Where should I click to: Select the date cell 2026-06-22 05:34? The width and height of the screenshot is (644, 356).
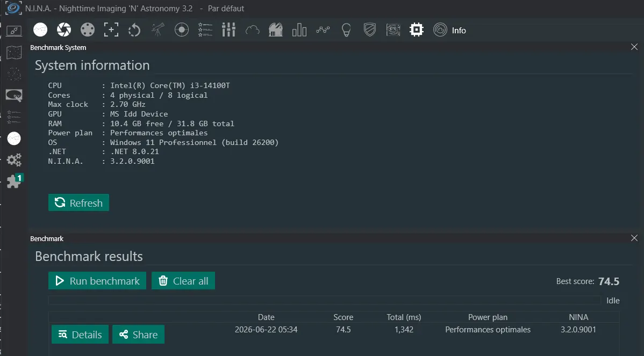point(266,329)
